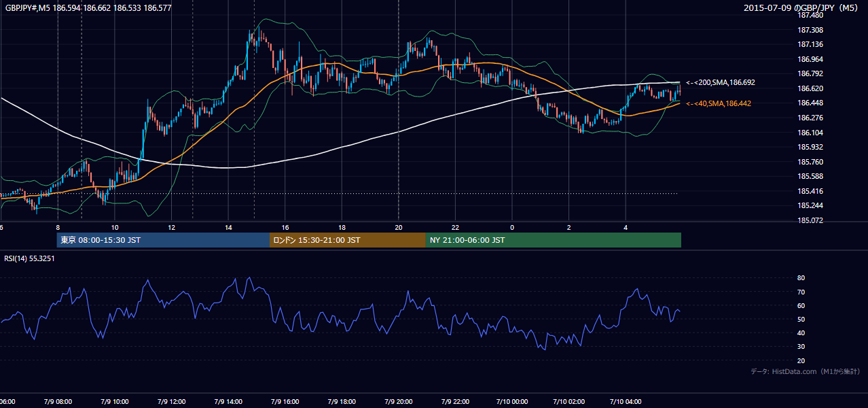Select the 40 SMA 186.442 label
Viewport: 868px width, 408px height.
(x=719, y=103)
